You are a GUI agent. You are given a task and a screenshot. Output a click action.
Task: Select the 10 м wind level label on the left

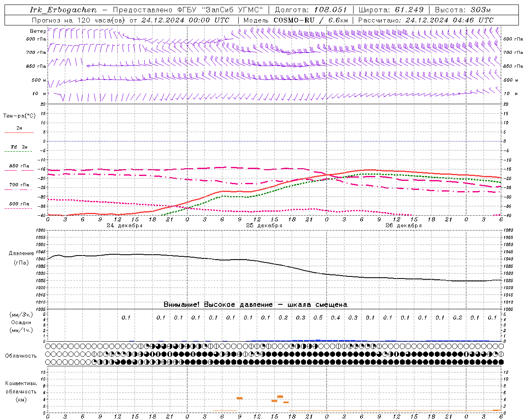(39, 94)
